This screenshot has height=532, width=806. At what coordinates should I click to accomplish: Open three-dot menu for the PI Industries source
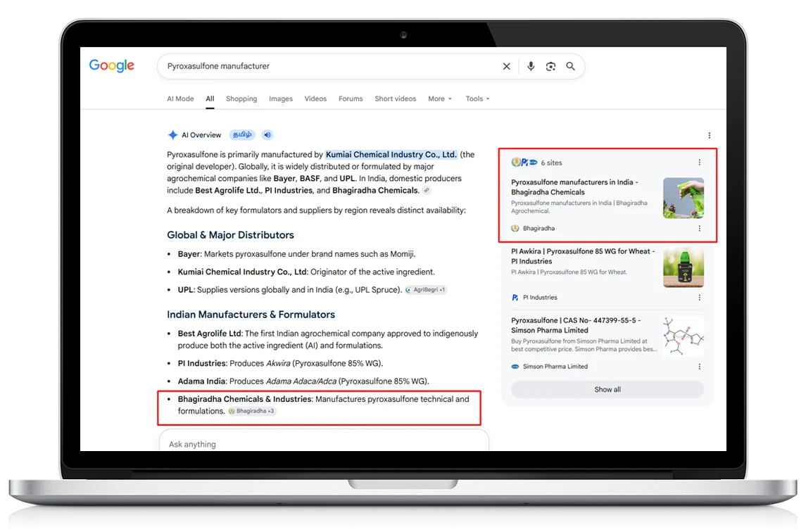(x=699, y=297)
